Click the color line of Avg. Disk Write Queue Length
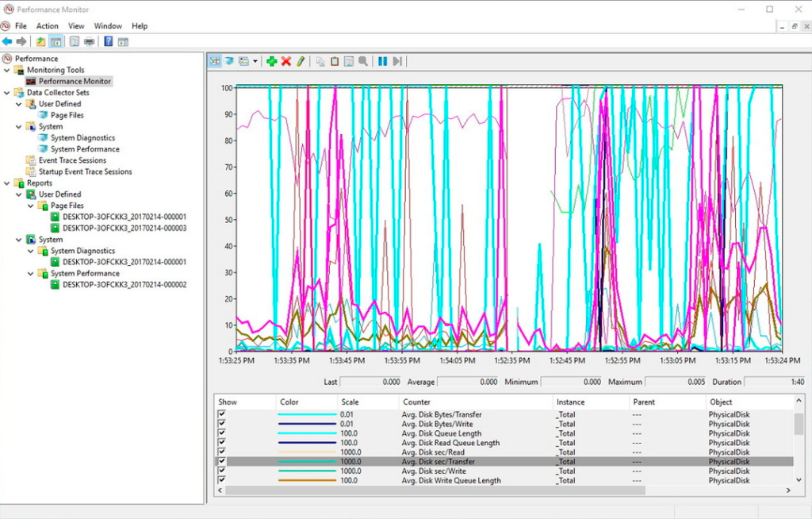The height and width of the screenshot is (519, 812). coord(306,480)
